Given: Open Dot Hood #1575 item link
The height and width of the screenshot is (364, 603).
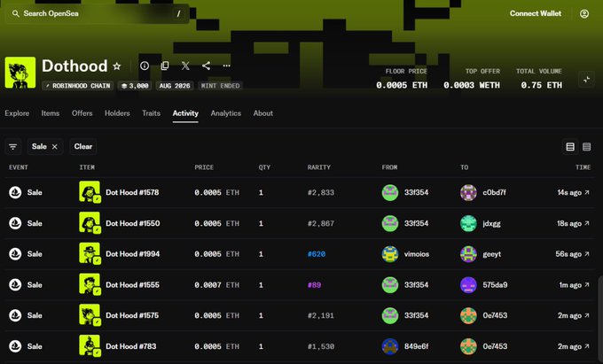Looking at the screenshot, I should [132, 315].
